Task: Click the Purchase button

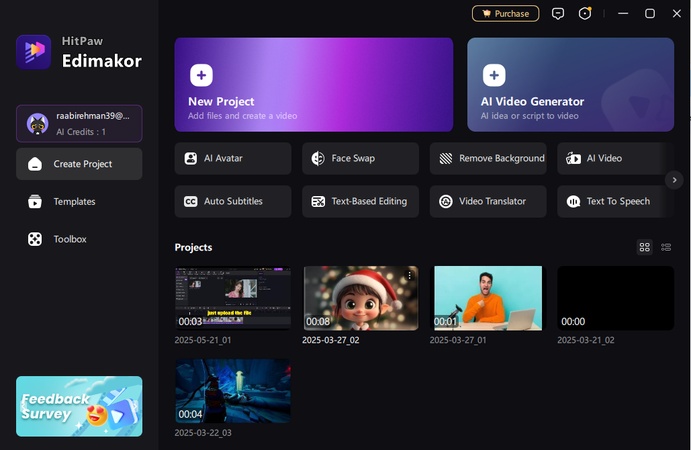Action: [505, 14]
